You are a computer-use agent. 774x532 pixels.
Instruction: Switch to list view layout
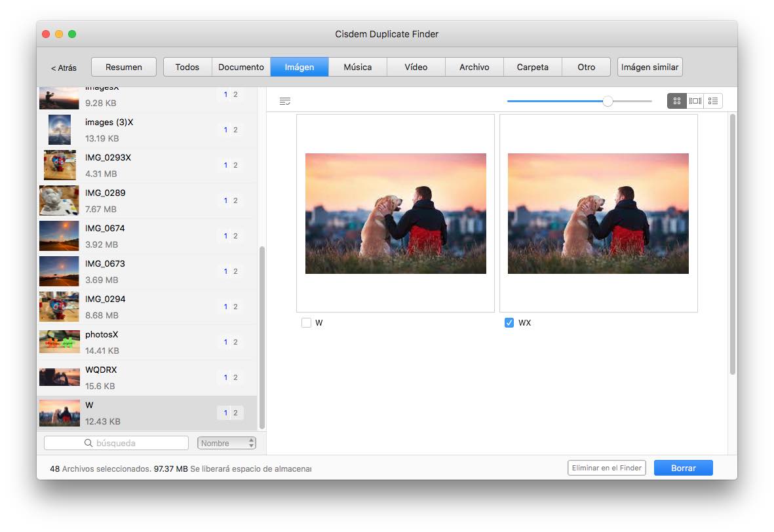712,100
